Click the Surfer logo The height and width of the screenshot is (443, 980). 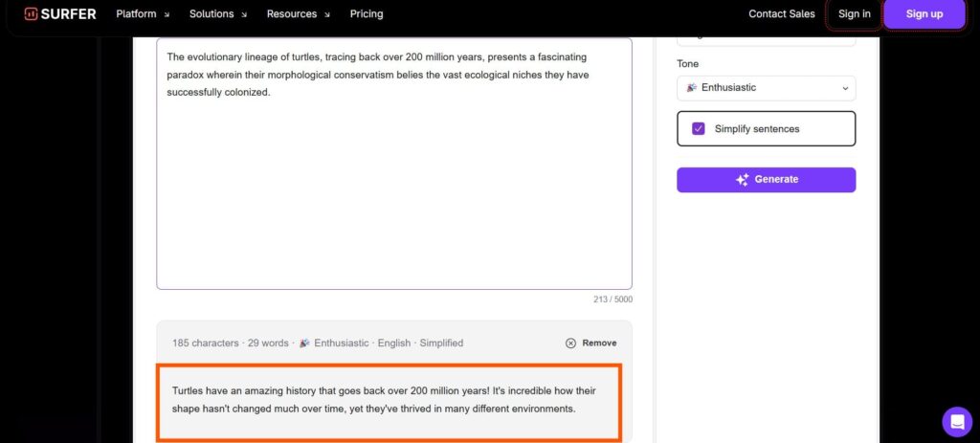[x=60, y=13]
